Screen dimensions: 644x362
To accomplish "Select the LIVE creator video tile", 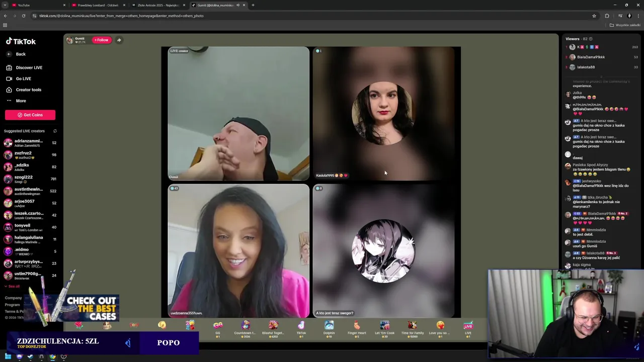I will pyautogui.click(x=238, y=114).
